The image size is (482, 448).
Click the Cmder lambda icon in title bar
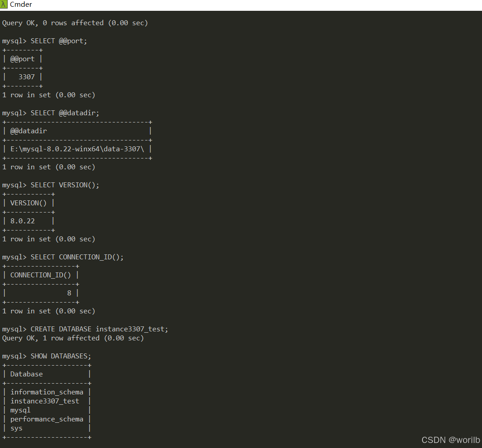4,5
